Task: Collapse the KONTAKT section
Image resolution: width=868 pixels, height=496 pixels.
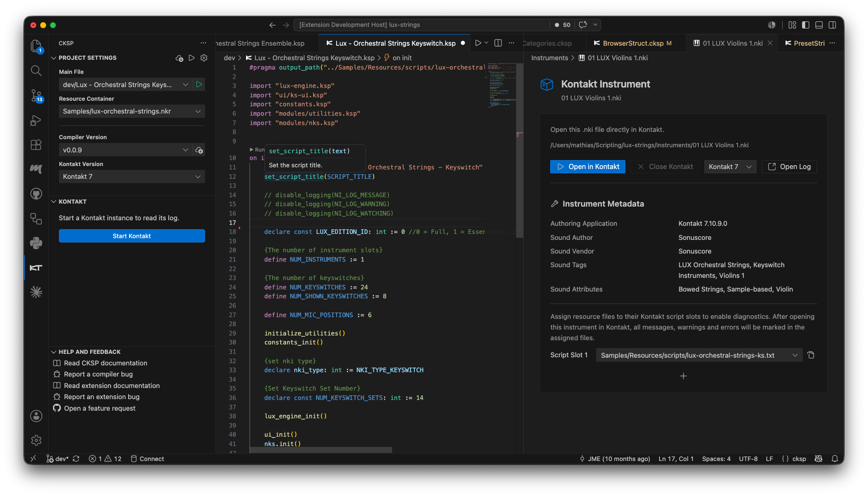Action: (x=72, y=201)
